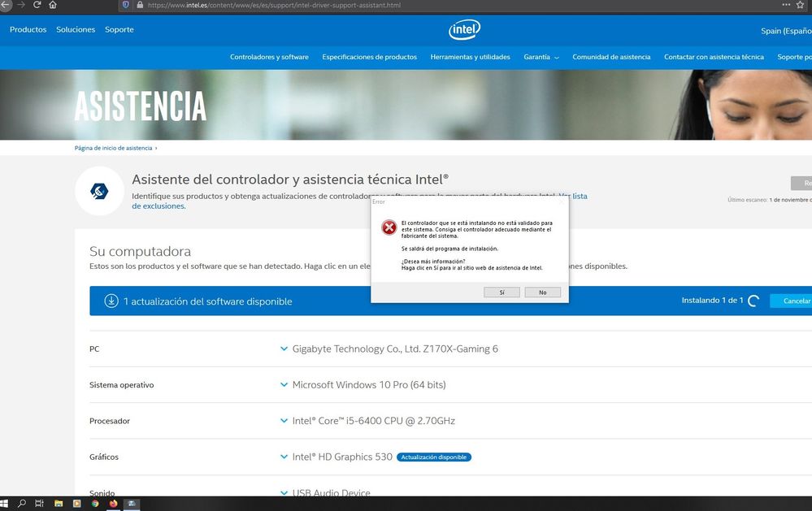Viewport: 812px width, 511px height.
Task: Go to the browser home page icon
Action: [x=53, y=5]
